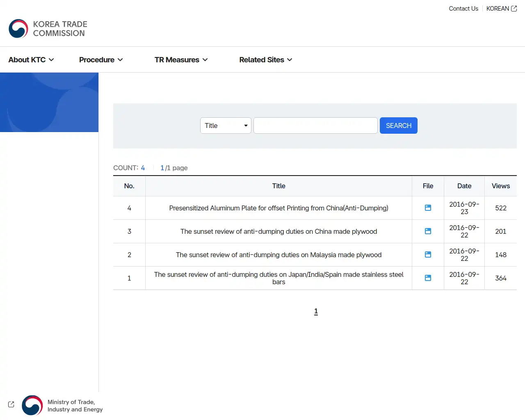Click the search keyword input field
Image resolution: width=525 pixels, height=420 pixels.
coord(315,126)
